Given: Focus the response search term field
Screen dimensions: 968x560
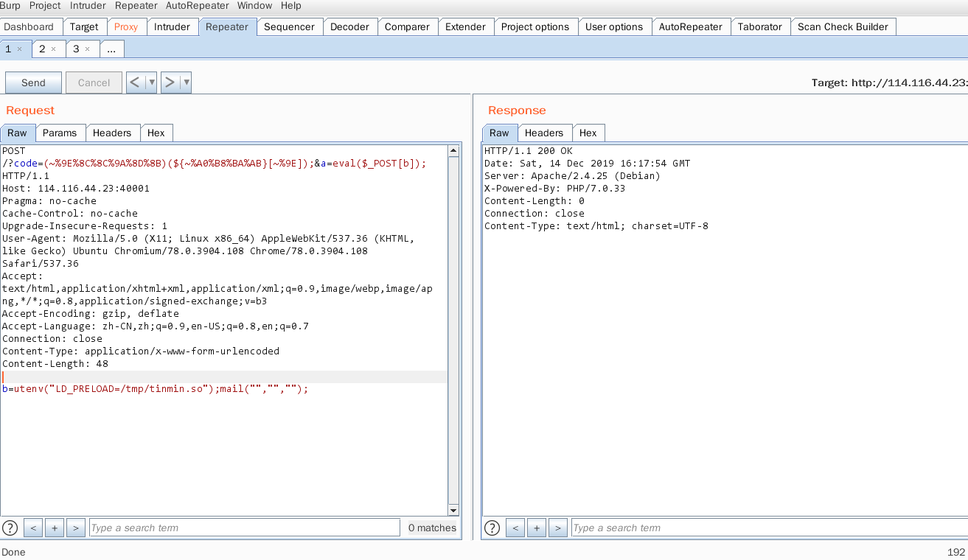Looking at the screenshot, I should 769,528.
